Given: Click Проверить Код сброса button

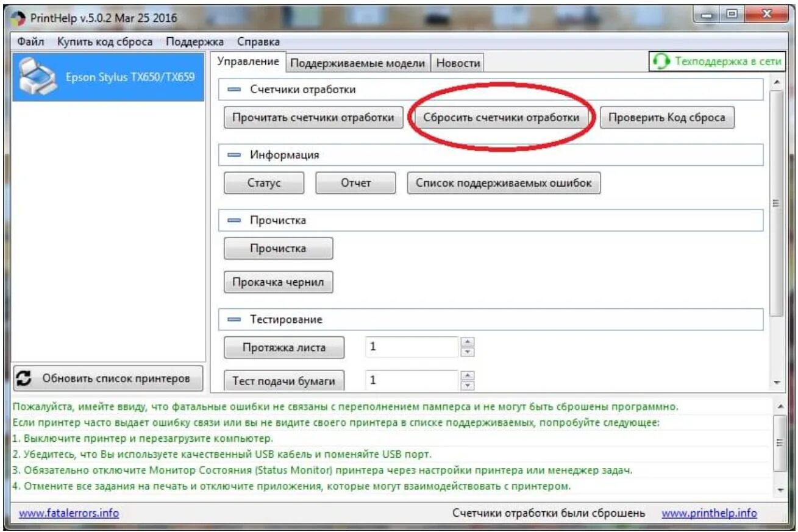Looking at the screenshot, I should pos(667,118).
